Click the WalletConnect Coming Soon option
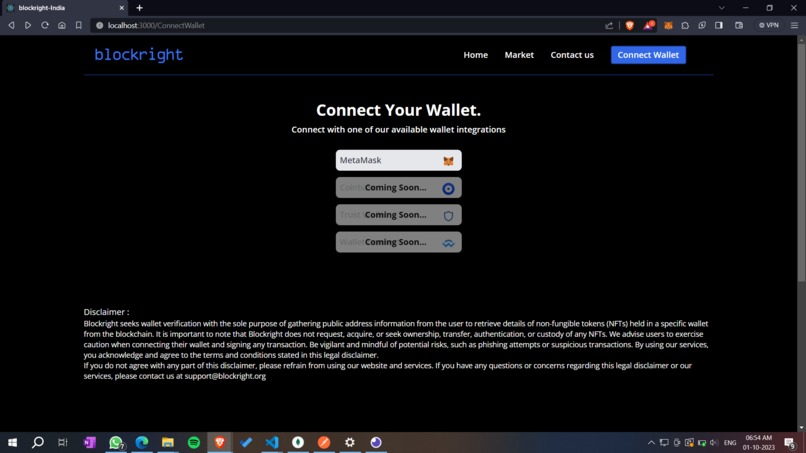Image resolution: width=806 pixels, height=453 pixels. click(x=398, y=242)
